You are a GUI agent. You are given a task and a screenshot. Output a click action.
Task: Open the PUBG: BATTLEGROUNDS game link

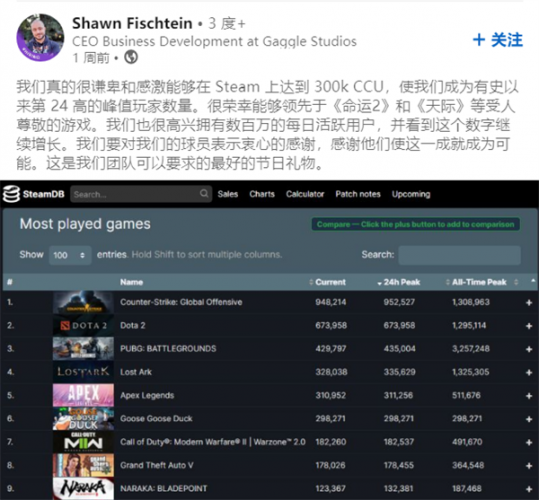168,348
